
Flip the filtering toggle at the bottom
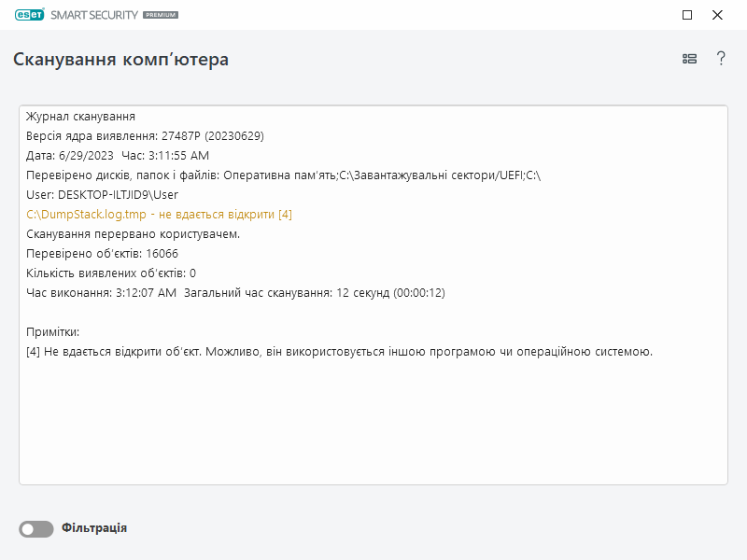[x=35, y=527]
